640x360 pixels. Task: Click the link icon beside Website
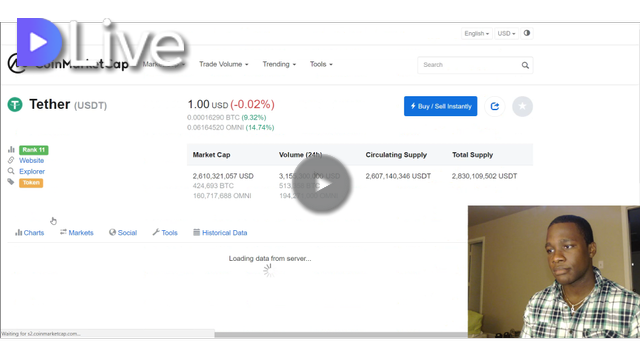click(11, 160)
